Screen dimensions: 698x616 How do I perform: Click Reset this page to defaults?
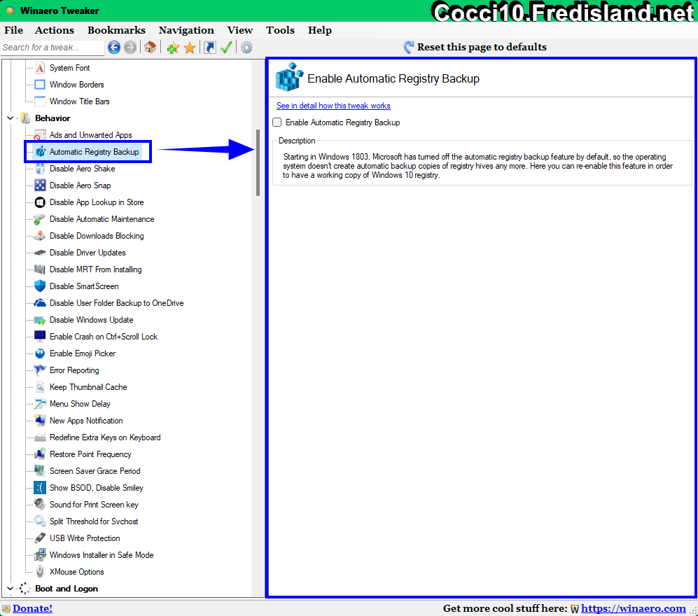475,47
